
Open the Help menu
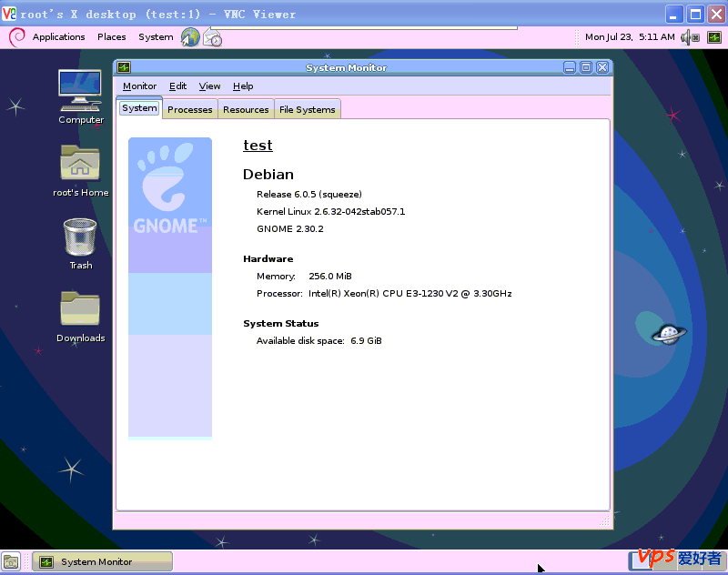243,86
